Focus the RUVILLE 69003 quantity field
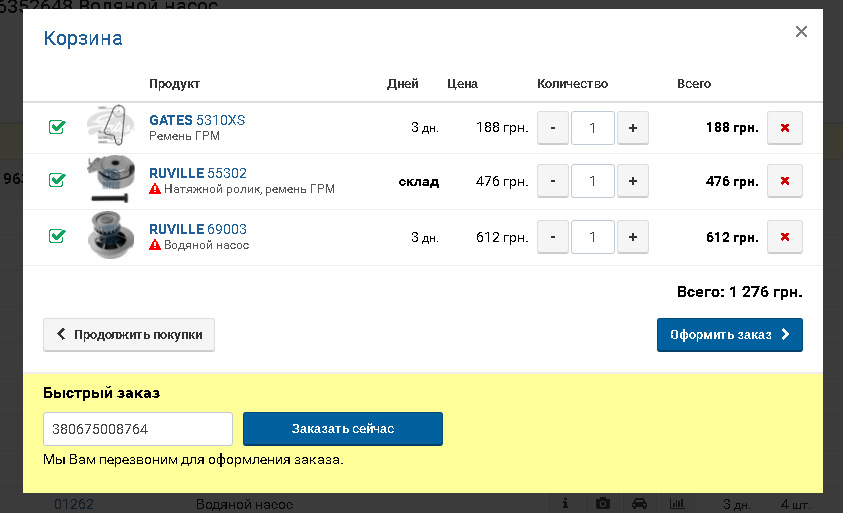Image resolution: width=843 pixels, height=513 pixels. [592, 237]
